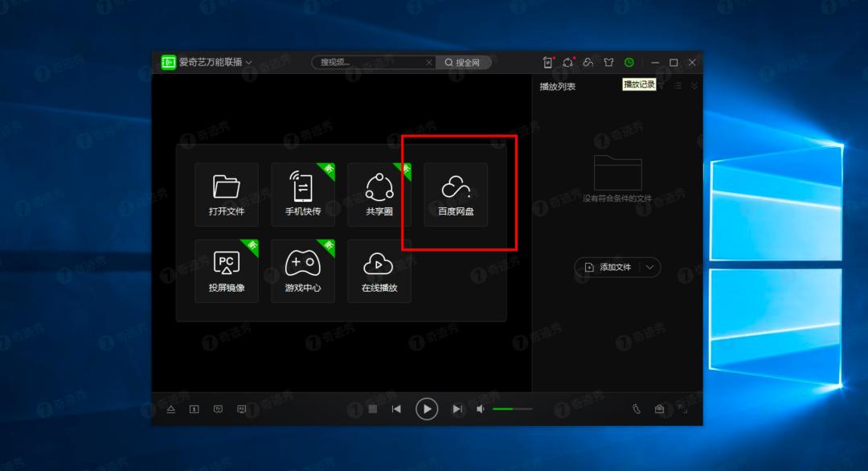Viewport: 868px width, 471px height.
Task: Open the toolbox icon in bottom bar
Action: tap(659, 409)
